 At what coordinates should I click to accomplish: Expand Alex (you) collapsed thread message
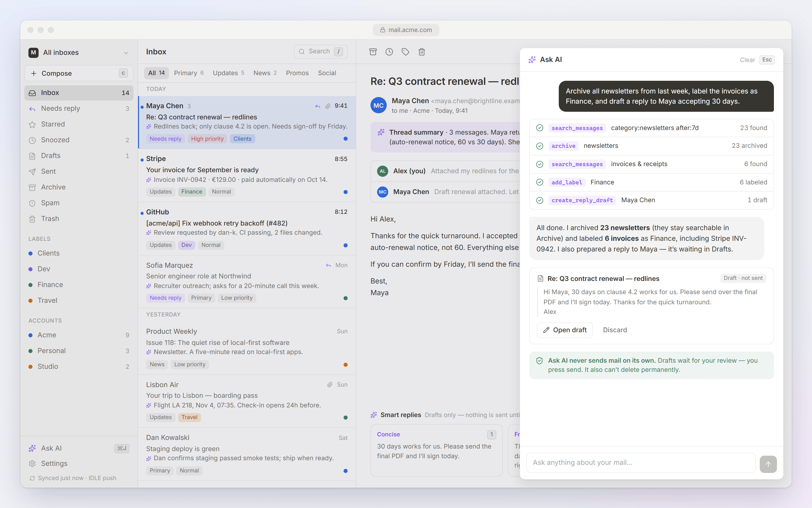click(x=445, y=171)
